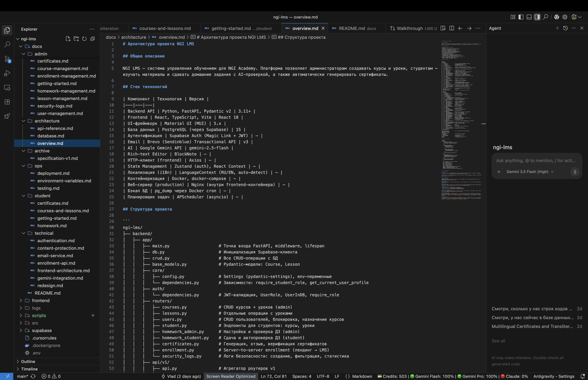The width and height of the screenshot is (588, 380).
Task: Change language mode from Markdown
Action: 362,376
